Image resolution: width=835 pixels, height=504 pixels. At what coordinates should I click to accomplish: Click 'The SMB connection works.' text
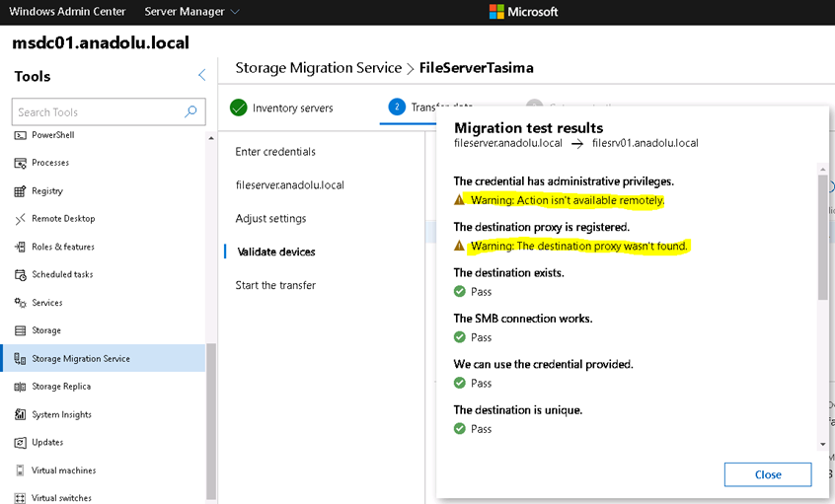coord(523,319)
